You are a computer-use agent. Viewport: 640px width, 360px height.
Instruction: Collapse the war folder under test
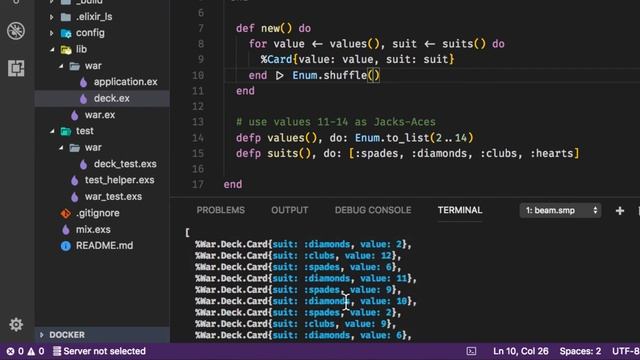click(x=61, y=147)
